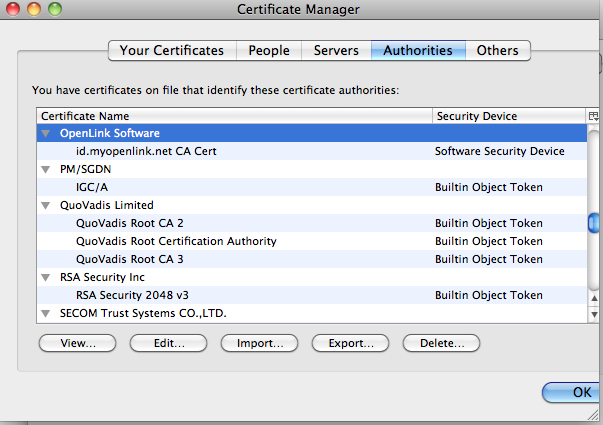Screen dimensions: 603x425
Task: Confirm with the OK button
Action: [573, 392]
